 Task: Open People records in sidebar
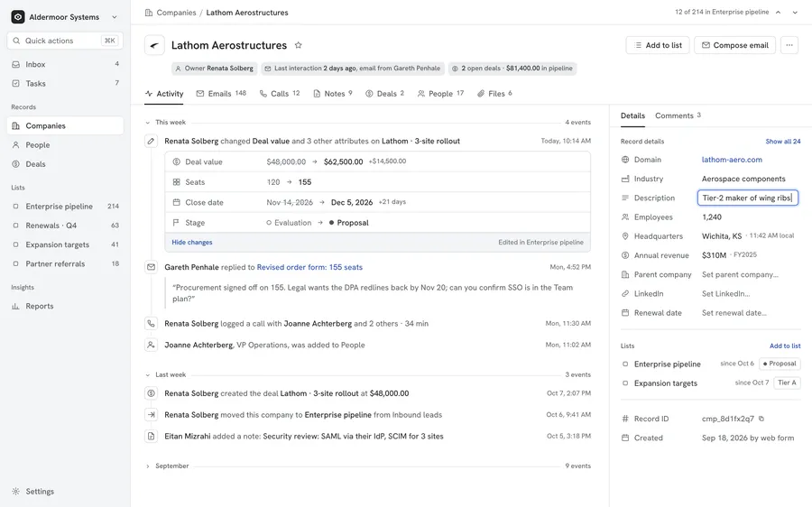pyautogui.click(x=65, y=145)
